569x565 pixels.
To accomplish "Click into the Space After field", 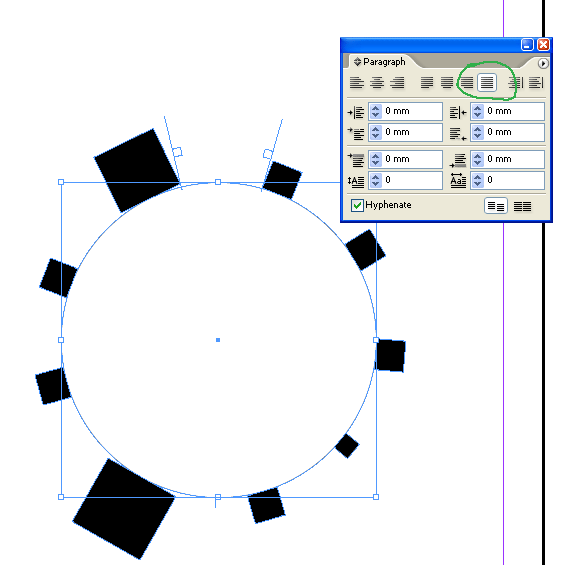I will click(x=514, y=159).
